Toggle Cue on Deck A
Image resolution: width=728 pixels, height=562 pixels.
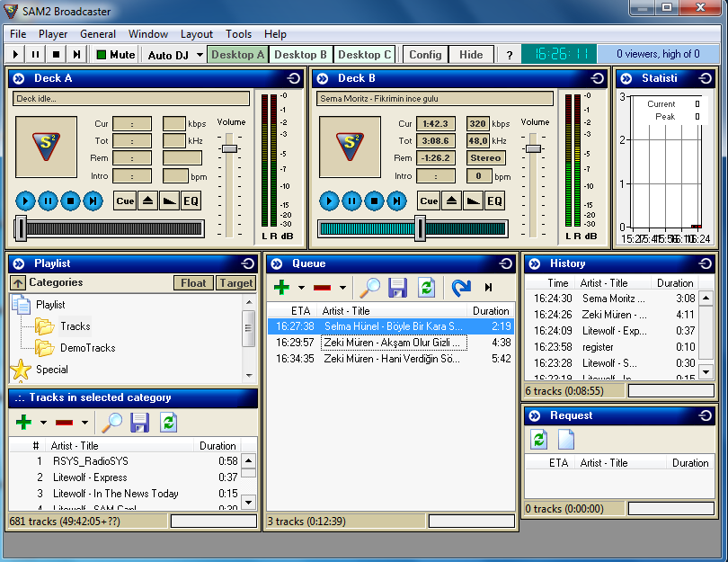(125, 201)
